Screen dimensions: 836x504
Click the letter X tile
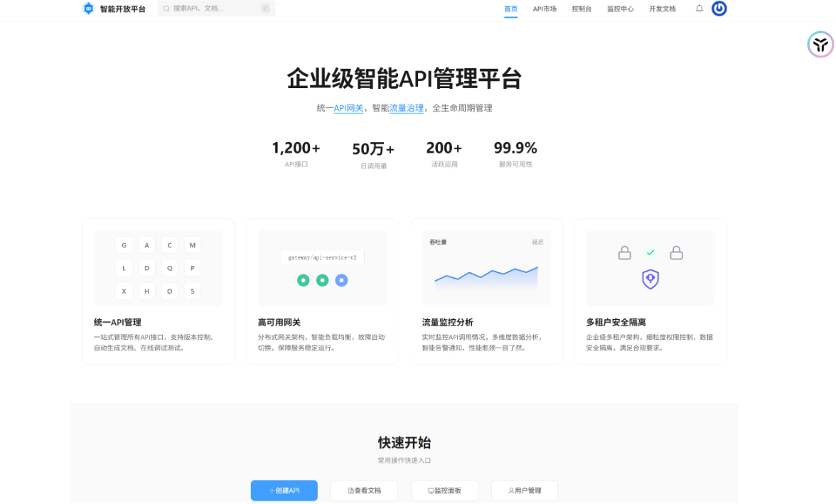(124, 291)
